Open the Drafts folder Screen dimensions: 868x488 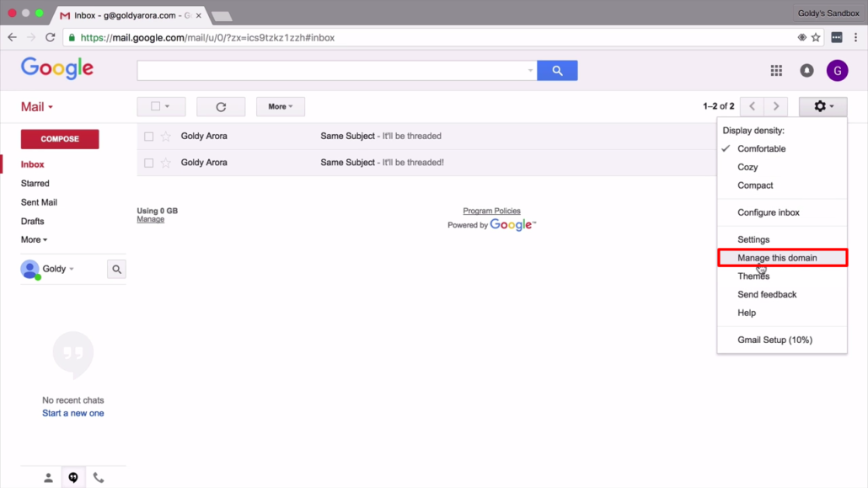click(x=32, y=221)
